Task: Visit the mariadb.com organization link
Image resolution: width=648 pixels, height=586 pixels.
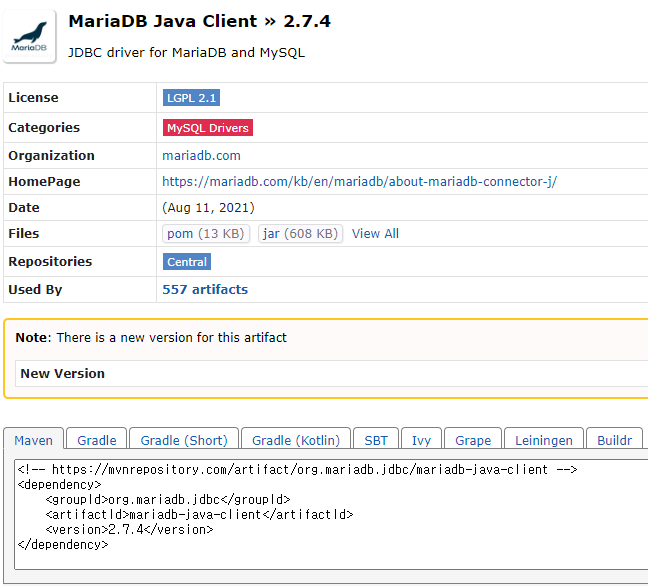Action: pyautogui.click(x=201, y=156)
